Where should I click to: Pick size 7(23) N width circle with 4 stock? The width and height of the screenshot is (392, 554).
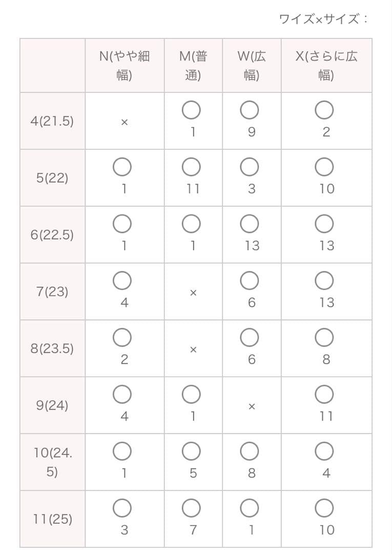(122, 281)
